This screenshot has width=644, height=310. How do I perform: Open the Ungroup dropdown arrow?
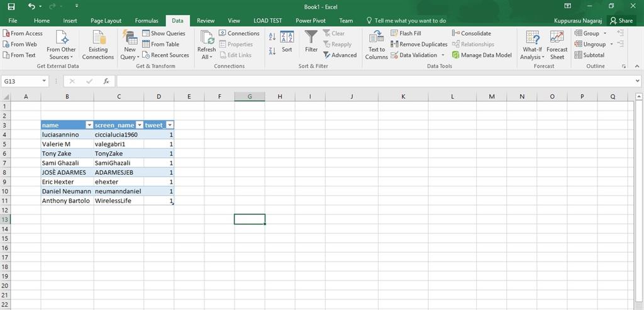pos(611,44)
